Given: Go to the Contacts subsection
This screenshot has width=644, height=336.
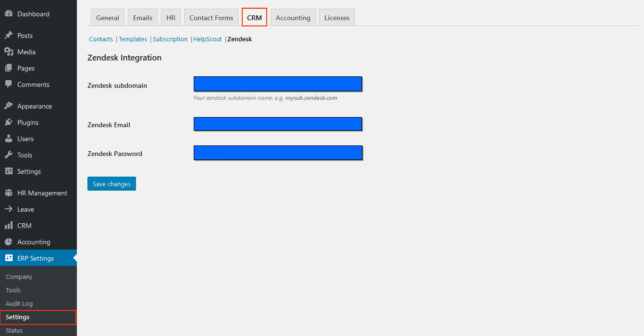Looking at the screenshot, I should (x=101, y=39).
